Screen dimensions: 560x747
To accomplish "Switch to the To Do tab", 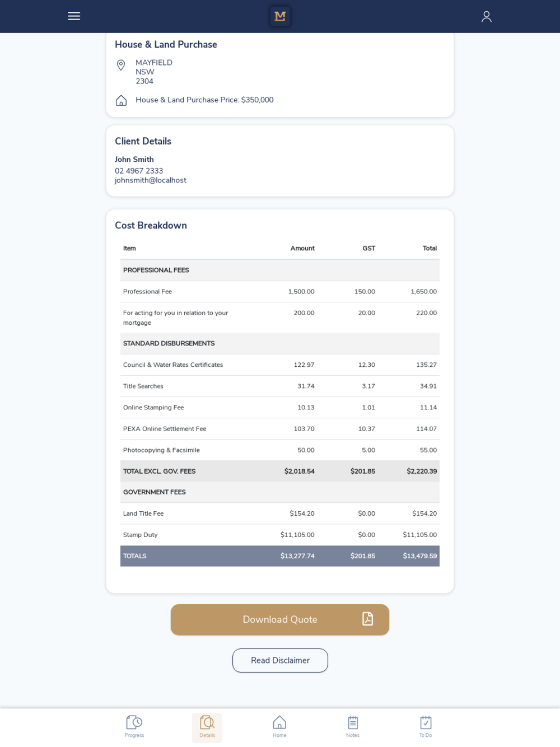I will [426, 727].
